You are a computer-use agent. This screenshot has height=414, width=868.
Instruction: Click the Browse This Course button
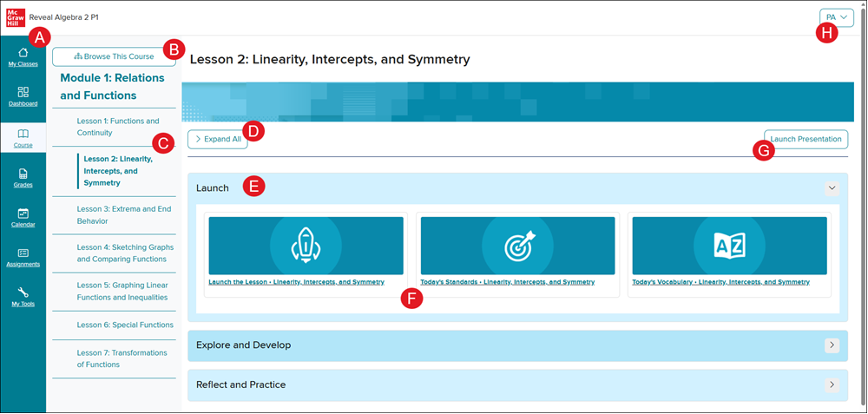click(x=114, y=56)
